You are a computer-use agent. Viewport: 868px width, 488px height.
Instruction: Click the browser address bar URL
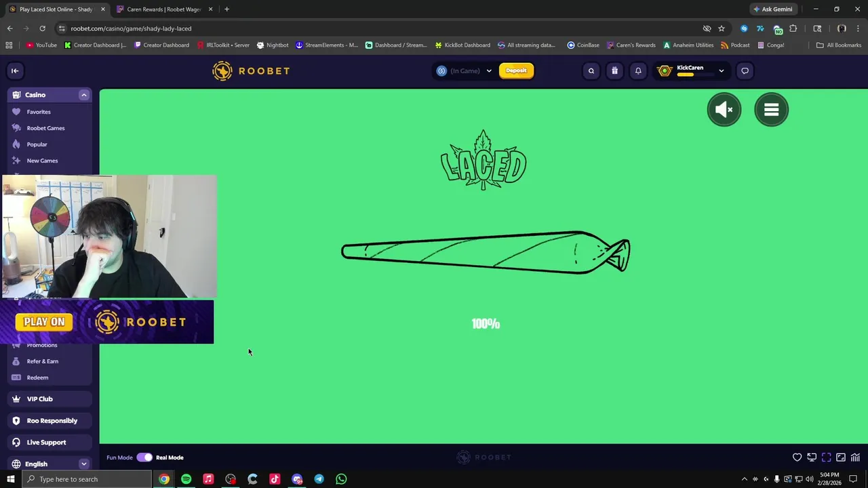point(131,28)
